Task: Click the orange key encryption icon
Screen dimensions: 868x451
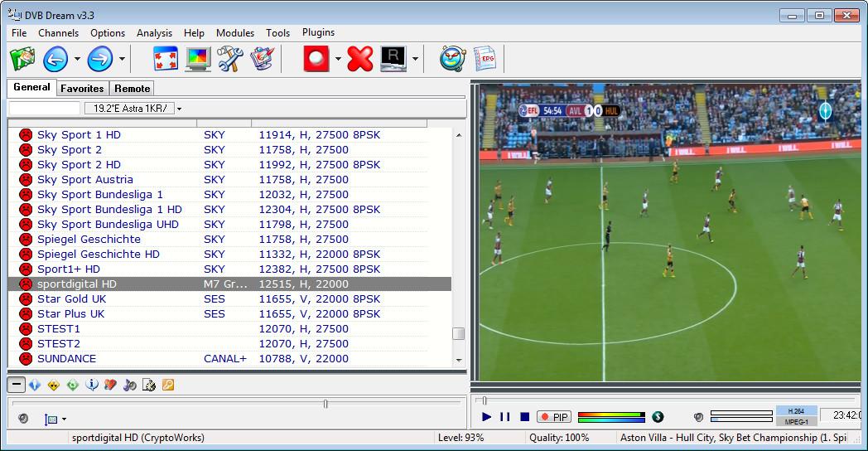Action: pos(168,385)
